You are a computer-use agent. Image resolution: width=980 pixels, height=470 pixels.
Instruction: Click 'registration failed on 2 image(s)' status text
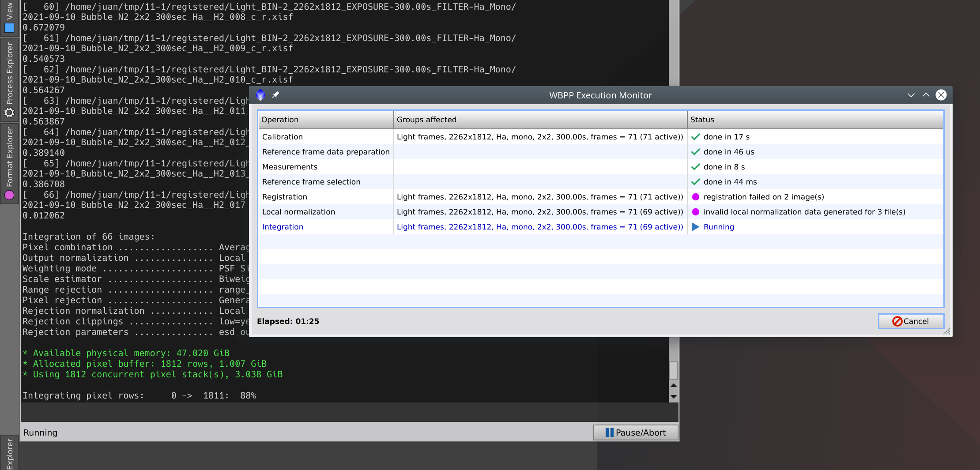coord(764,197)
